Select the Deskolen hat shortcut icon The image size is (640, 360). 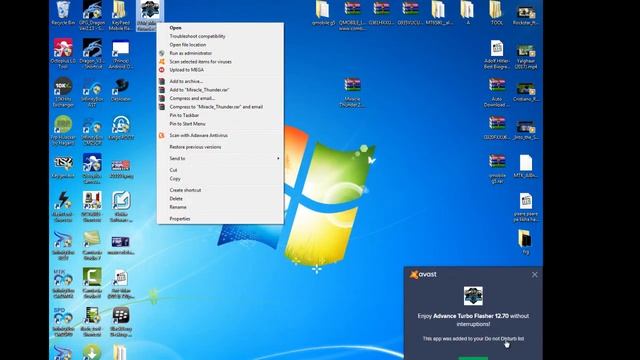coord(121,90)
